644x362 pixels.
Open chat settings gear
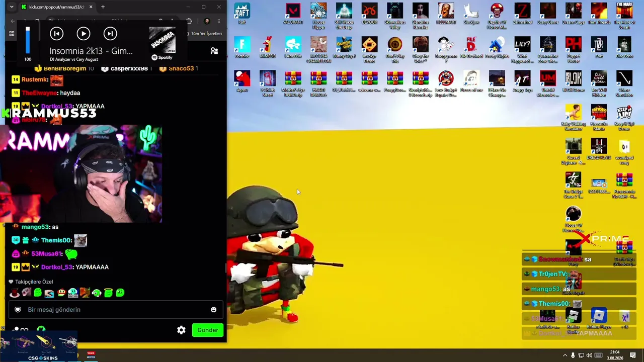(181, 330)
